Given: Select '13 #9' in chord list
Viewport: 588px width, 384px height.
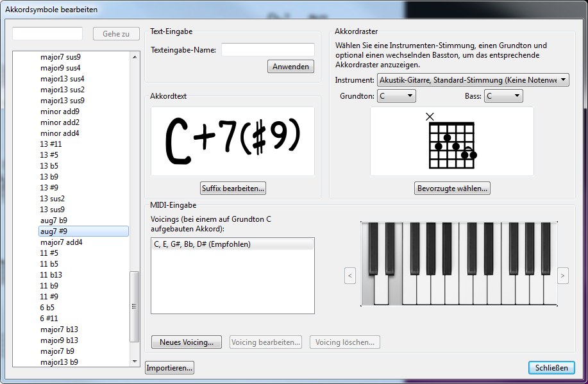Looking at the screenshot, I should coord(49,187).
